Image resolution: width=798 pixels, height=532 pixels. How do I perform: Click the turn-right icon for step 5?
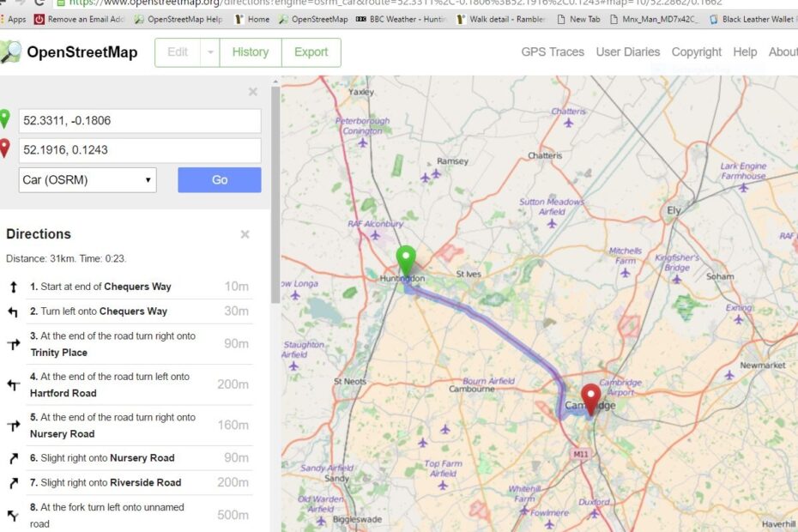coord(14,426)
